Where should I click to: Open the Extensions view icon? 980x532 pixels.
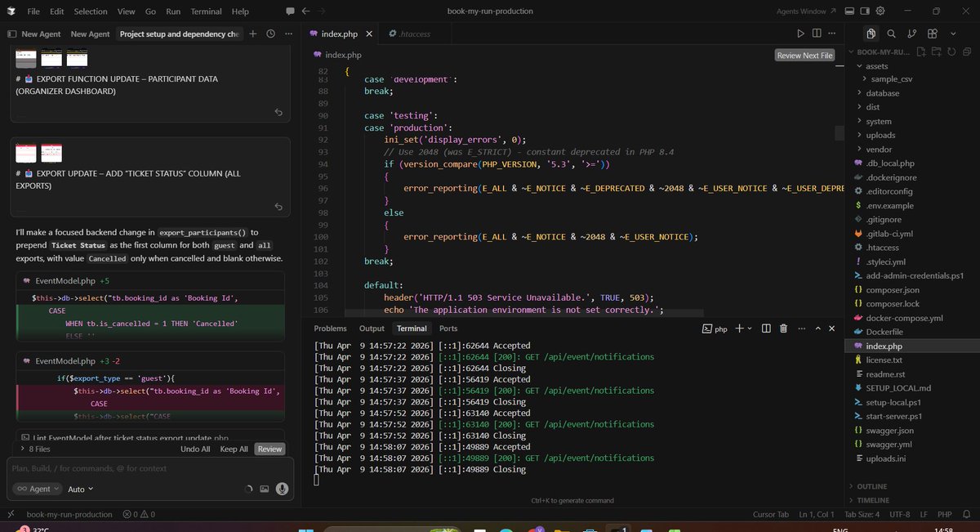932,34
